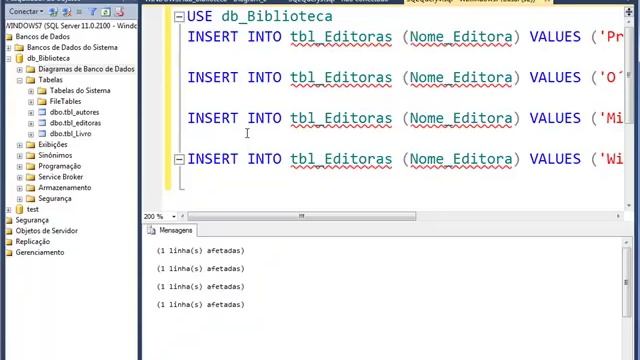640x360 pixels.
Task: Click the Bancos de Dados folder icon
Action: (x=9, y=37)
